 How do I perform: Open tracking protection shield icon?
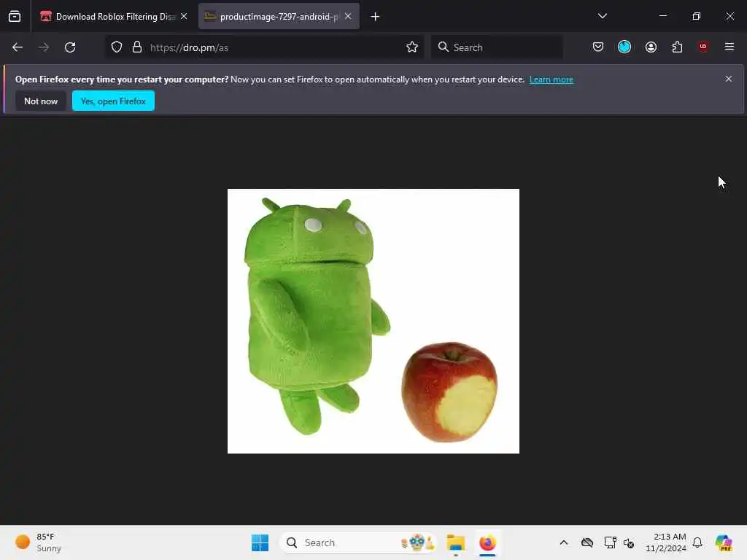pos(117,47)
